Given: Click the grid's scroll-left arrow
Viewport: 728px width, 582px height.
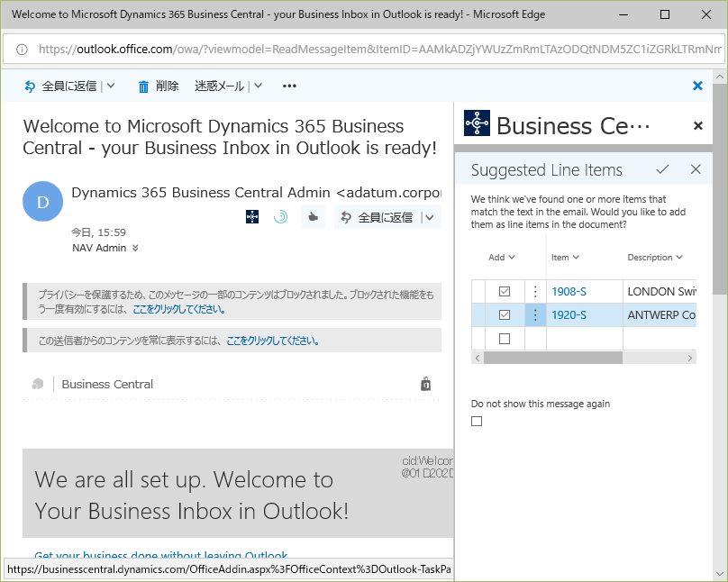Looking at the screenshot, I should pyautogui.click(x=478, y=358).
